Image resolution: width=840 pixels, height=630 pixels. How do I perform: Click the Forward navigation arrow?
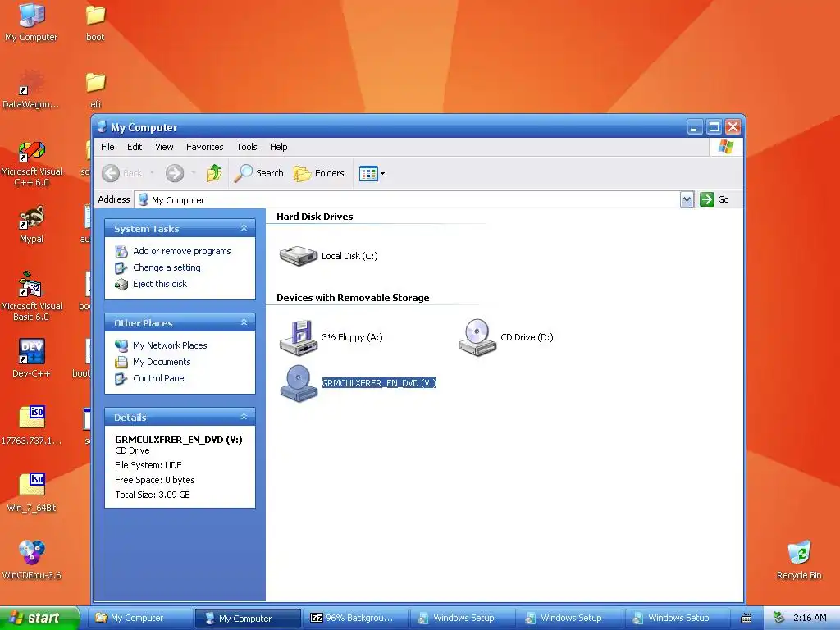[x=175, y=173]
